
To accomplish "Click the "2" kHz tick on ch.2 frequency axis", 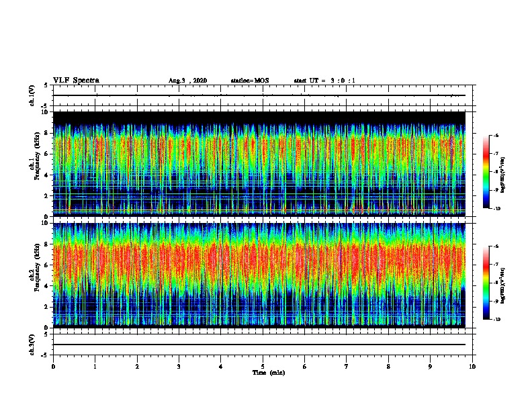I will point(46,307).
